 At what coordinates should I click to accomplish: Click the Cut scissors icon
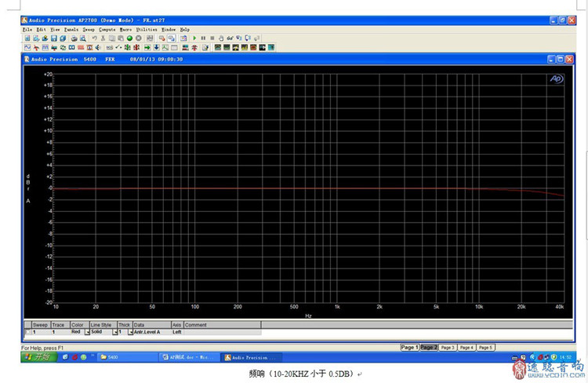[103, 38]
